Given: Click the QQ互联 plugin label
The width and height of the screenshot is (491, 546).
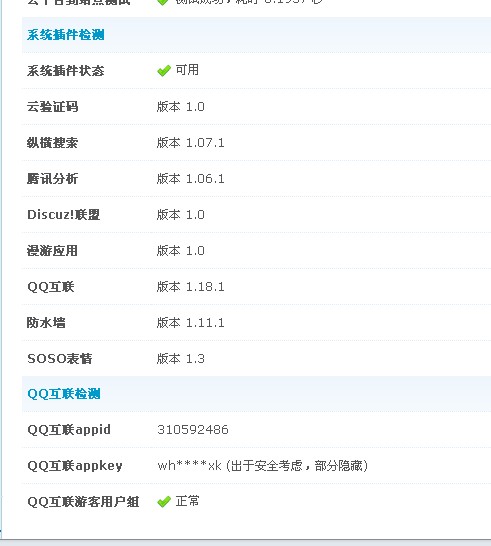Looking at the screenshot, I should click(51, 287).
